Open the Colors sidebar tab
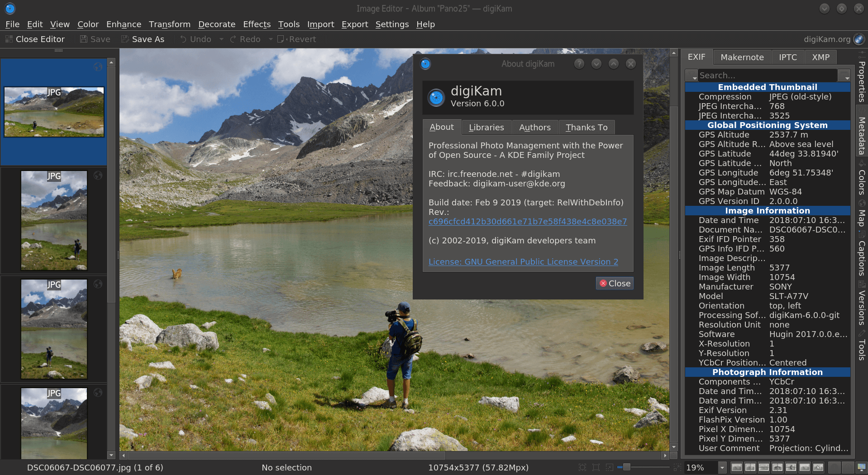The image size is (868, 475). coord(862,178)
